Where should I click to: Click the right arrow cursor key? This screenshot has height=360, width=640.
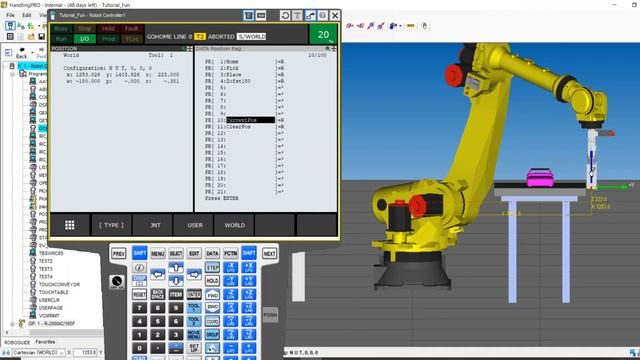coord(194,274)
